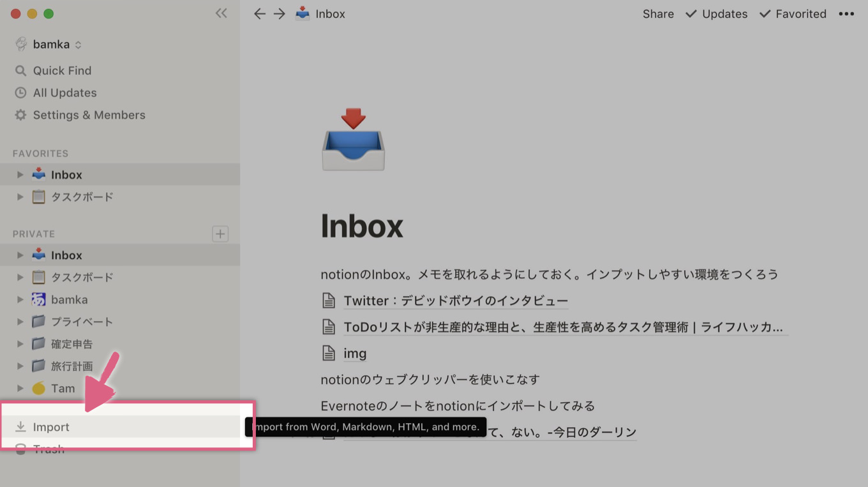Expand the 確定申告 page toggle
The width and height of the screenshot is (868, 487).
20,345
